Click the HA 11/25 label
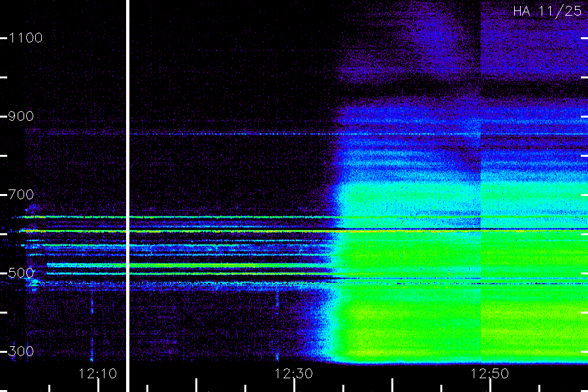The image size is (588, 392). (547, 11)
